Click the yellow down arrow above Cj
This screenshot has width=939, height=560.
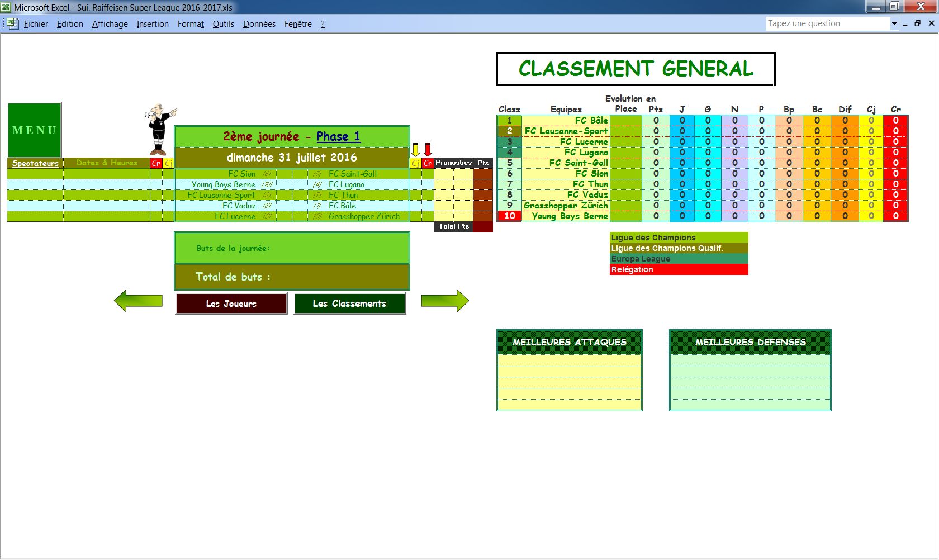coord(415,149)
